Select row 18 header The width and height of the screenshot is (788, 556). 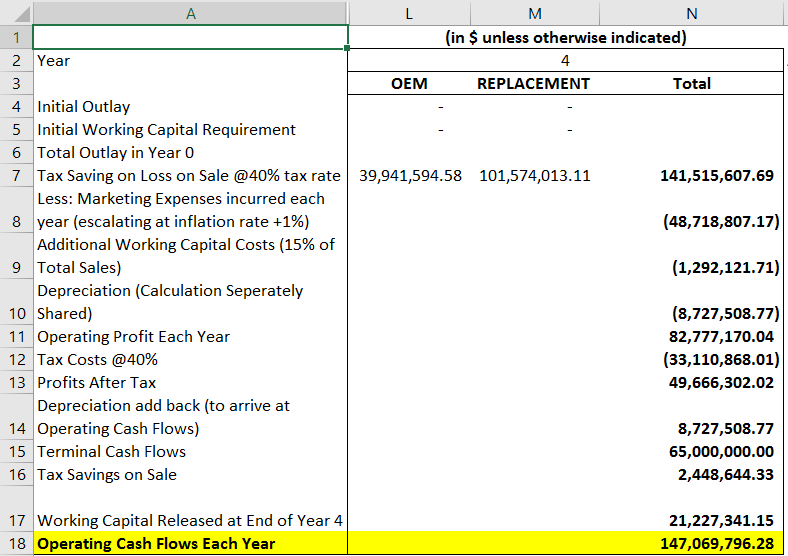(16, 544)
